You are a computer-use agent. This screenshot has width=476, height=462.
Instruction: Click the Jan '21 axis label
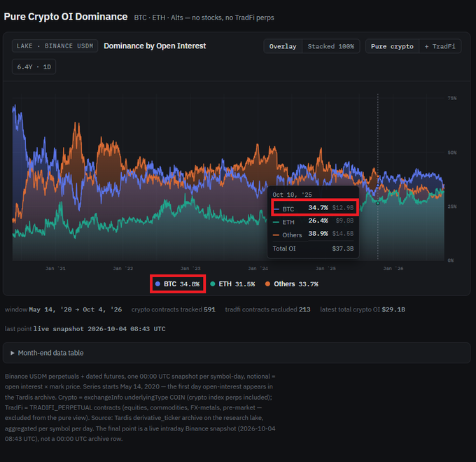click(x=55, y=268)
